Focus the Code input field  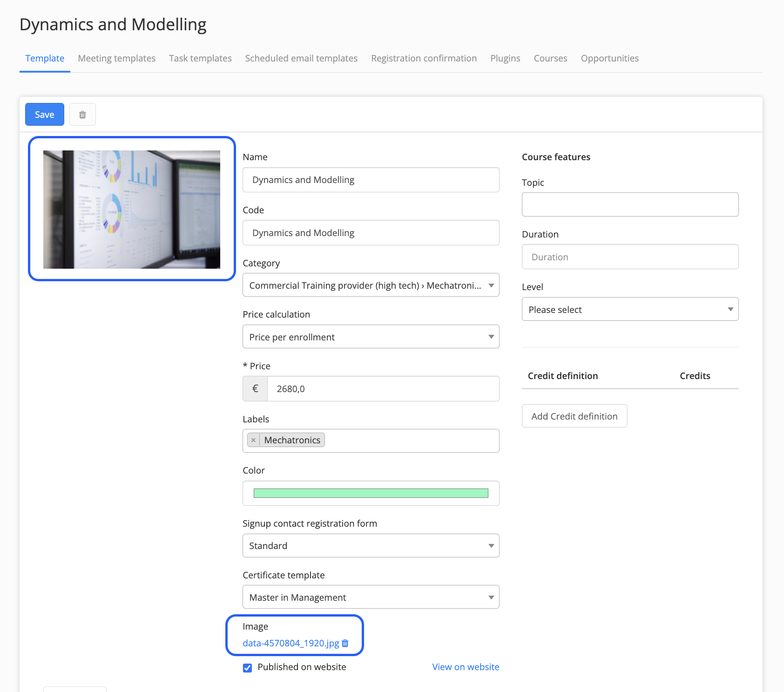click(x=371, y=233)
